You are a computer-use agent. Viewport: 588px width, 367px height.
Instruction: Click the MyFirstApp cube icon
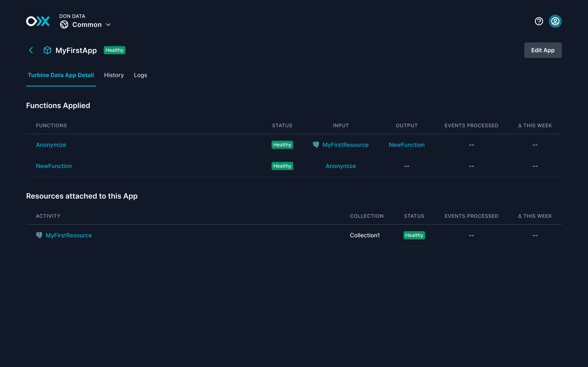47,50
